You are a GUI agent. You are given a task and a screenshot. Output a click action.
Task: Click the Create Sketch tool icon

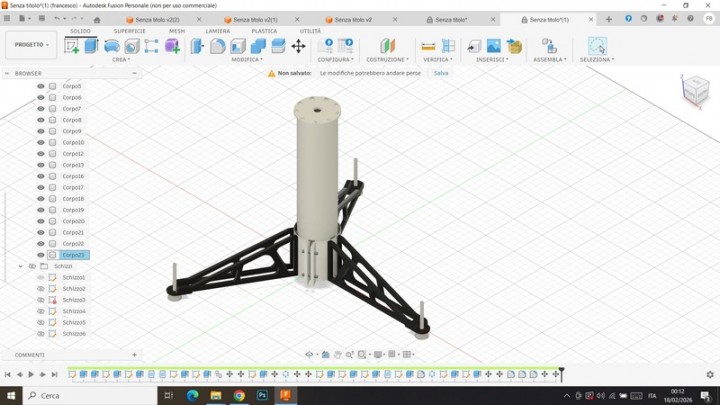72,46
